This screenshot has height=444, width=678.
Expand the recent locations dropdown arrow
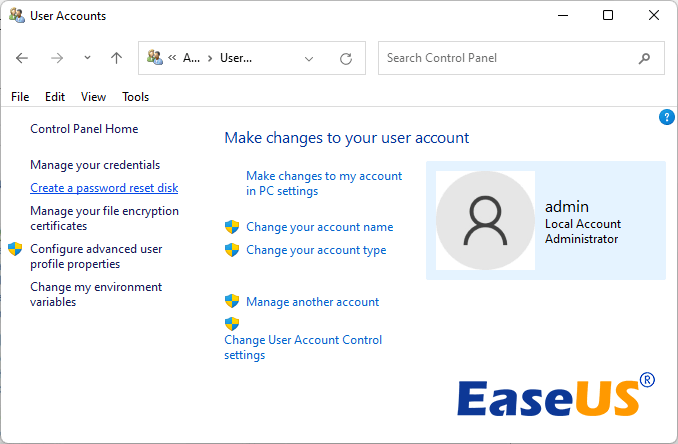(x=87, y=58)
